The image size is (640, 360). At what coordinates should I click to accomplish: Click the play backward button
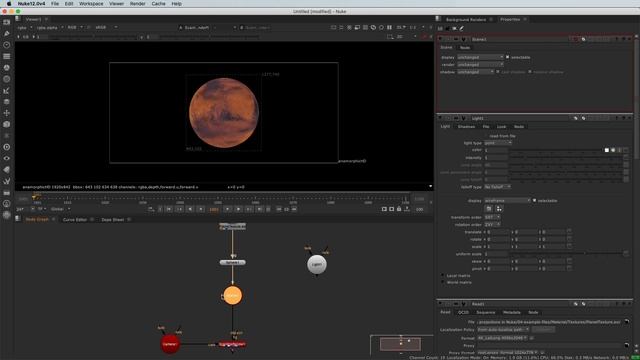coord(190,209)
